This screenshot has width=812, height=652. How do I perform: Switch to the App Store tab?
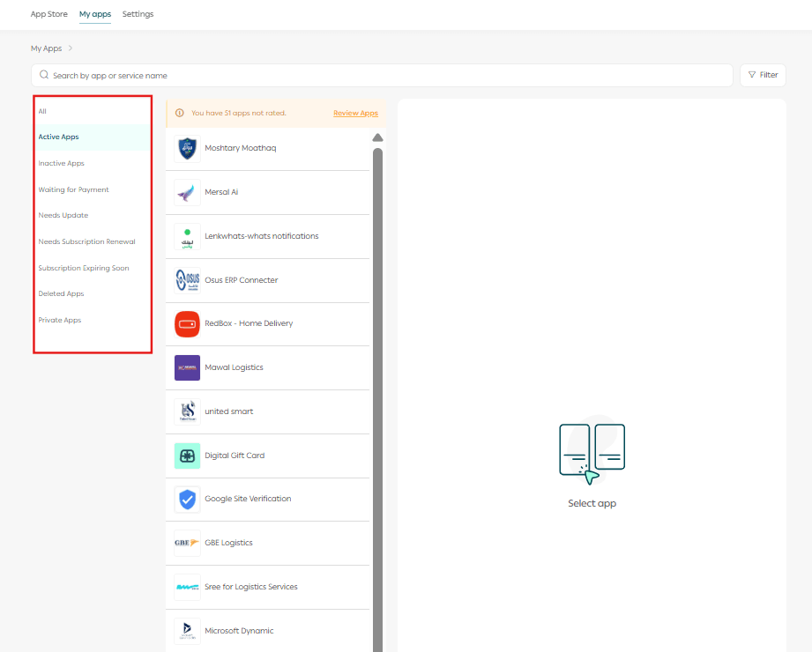[x=48, y=14]
